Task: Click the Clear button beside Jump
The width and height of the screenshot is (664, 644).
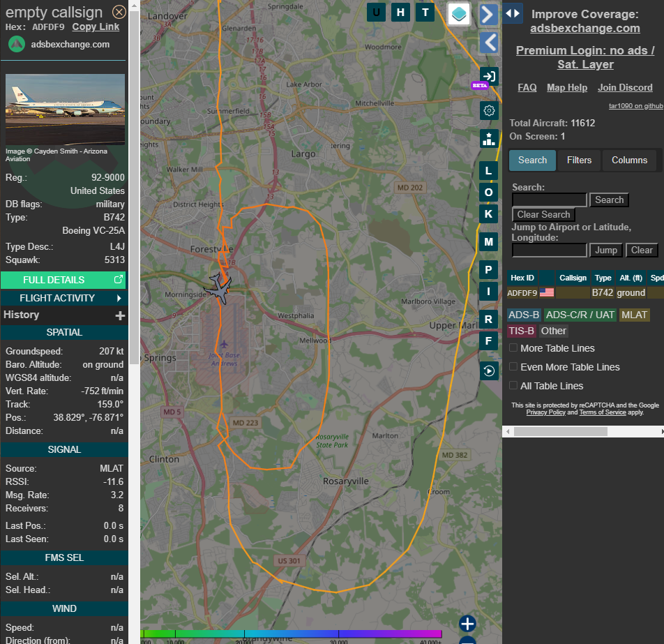Action: [642, 250]
